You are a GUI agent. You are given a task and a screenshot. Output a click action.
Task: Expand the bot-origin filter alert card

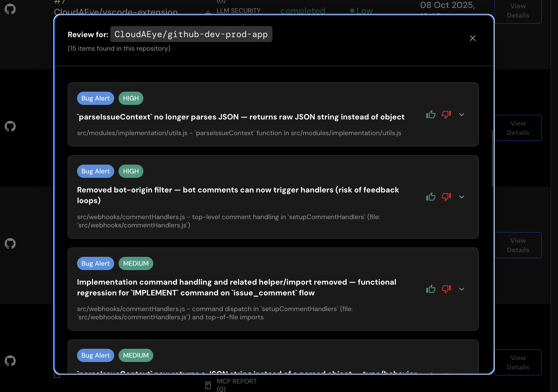[x=462, y=197]
